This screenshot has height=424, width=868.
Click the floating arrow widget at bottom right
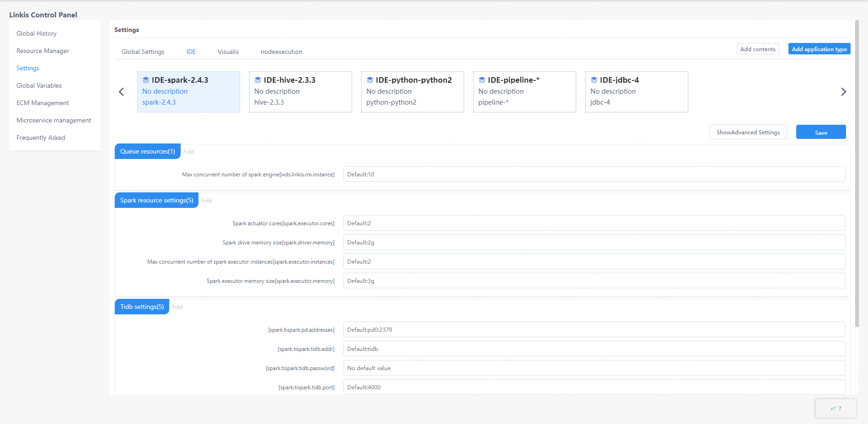click(x=836, y=408)
